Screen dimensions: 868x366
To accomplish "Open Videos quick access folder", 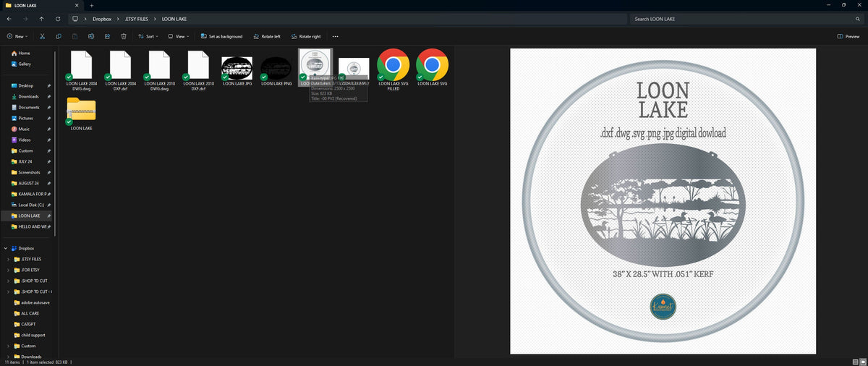I will coord(25,140).
